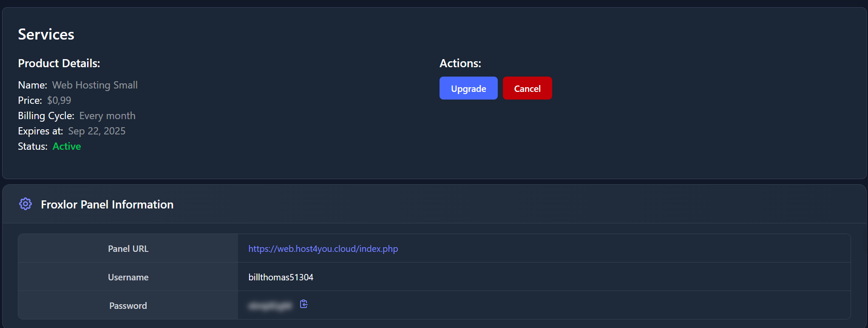Reveal the blurred password text
868x328 pixels.
pos(270,305)
